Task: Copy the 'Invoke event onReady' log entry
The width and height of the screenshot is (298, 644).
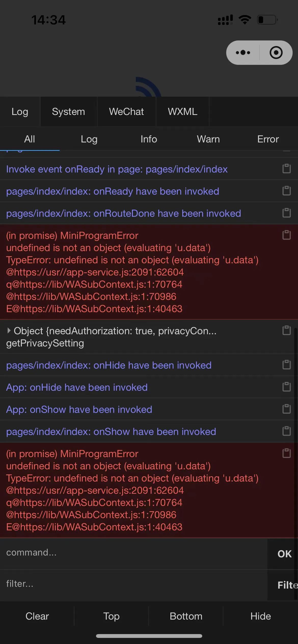Action: 287,169
